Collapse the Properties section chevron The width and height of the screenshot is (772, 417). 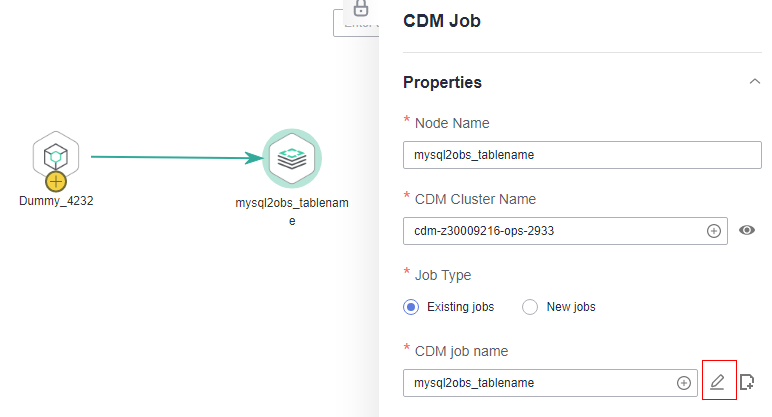coord(754,82)
